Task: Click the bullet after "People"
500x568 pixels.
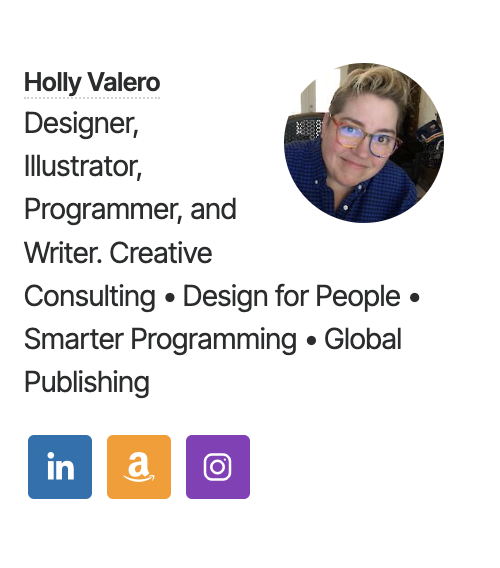Action: 414,298
